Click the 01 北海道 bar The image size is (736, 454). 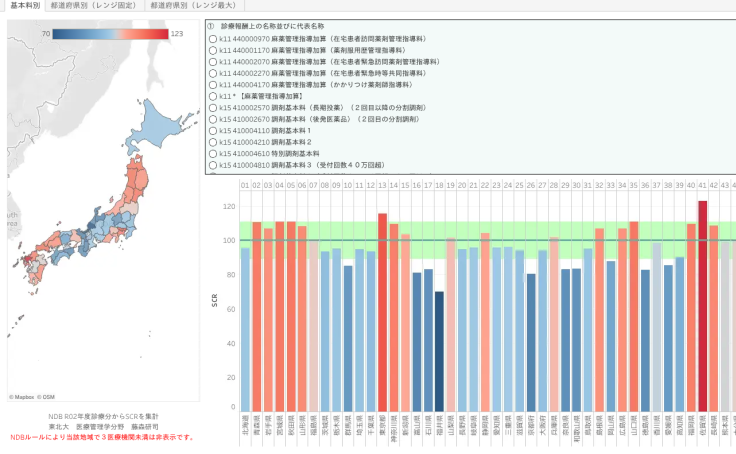pos(245,330)
